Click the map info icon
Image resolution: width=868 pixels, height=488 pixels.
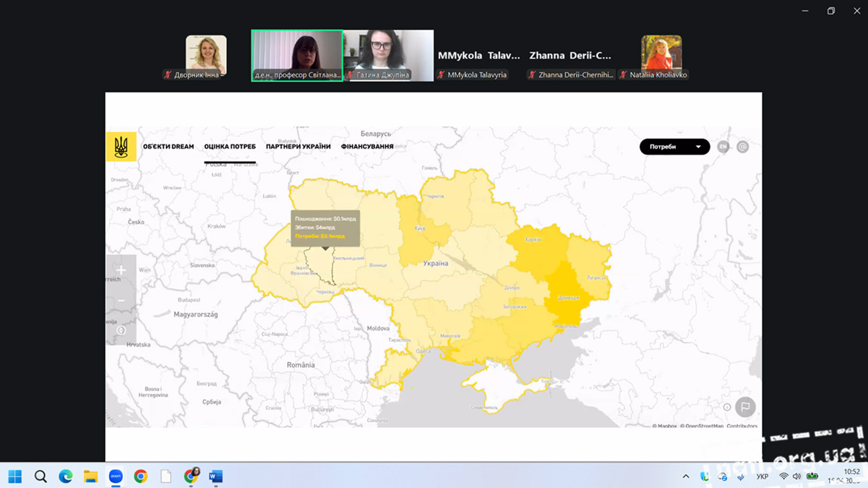[x=727, y=407]
